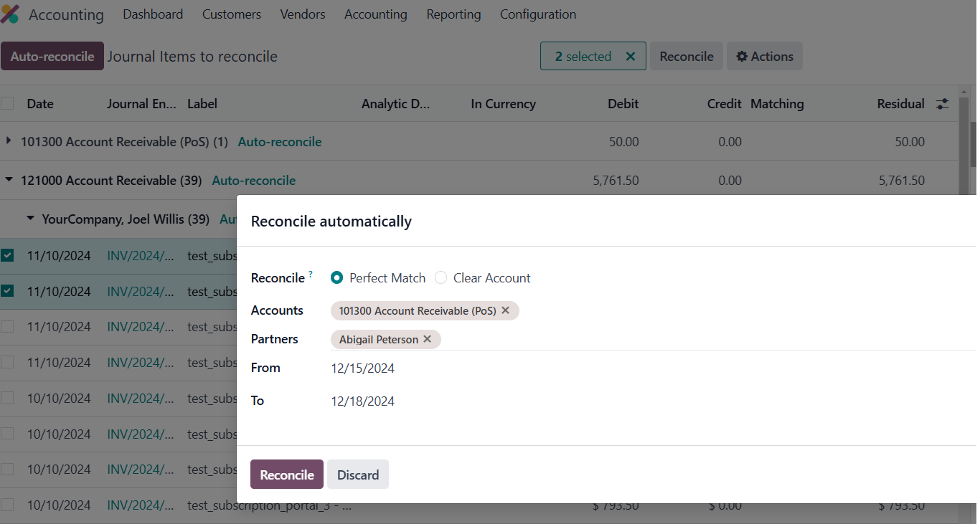Select the Perfect Match radio option
The height and width of the screenshot is (524, 980).
coord(336,278)
